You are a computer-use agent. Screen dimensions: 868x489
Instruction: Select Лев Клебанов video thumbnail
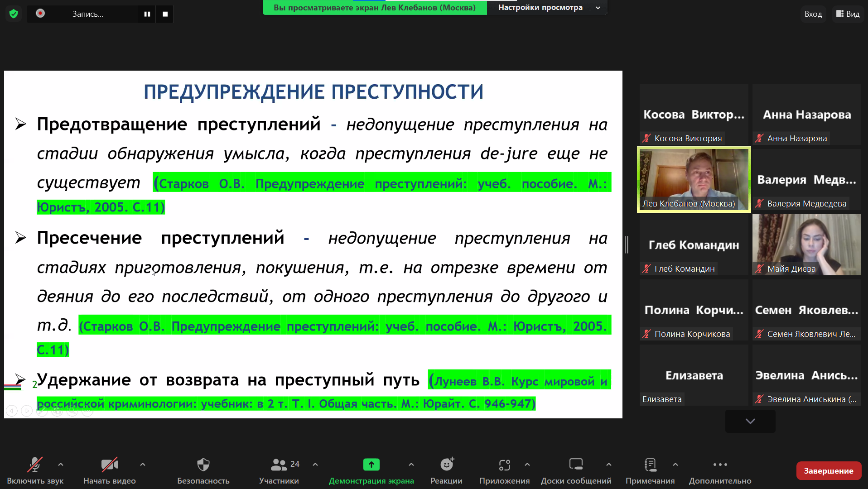[x=694, y=180]
